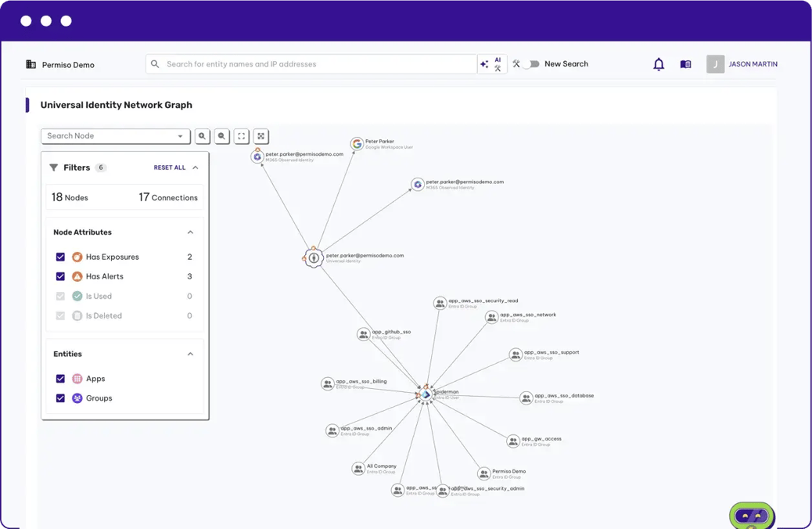Viewport: 812px width, 529px height.
Task: Click the entity names search field
Action: [x=313, y=64]
